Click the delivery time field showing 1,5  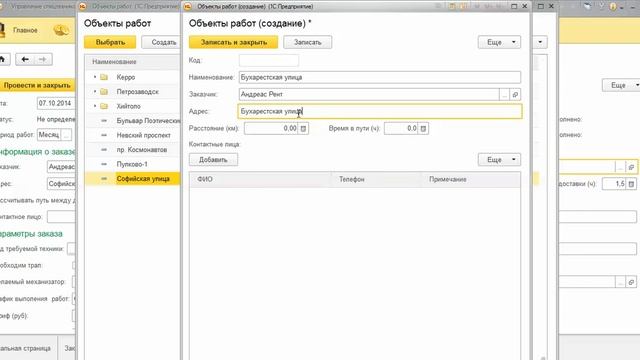coord(614,184)
